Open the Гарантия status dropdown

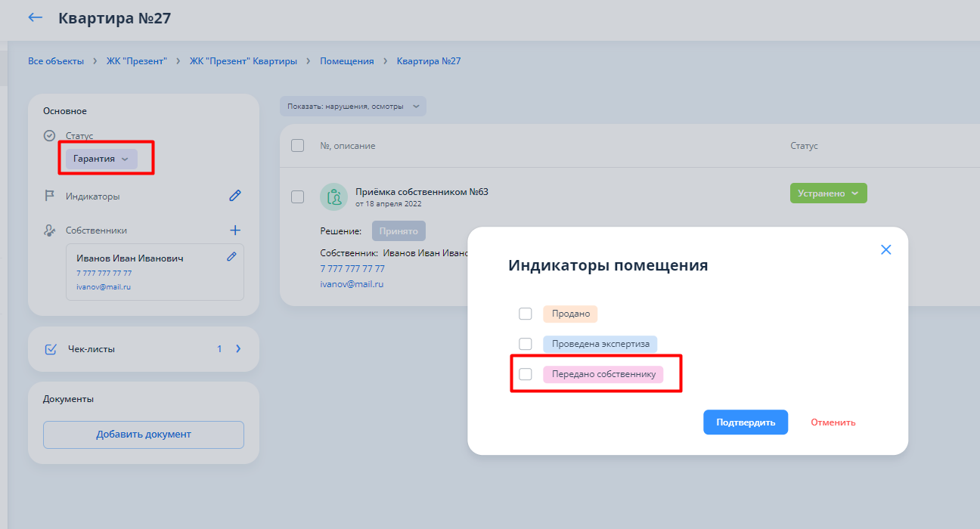click(101, 159)
